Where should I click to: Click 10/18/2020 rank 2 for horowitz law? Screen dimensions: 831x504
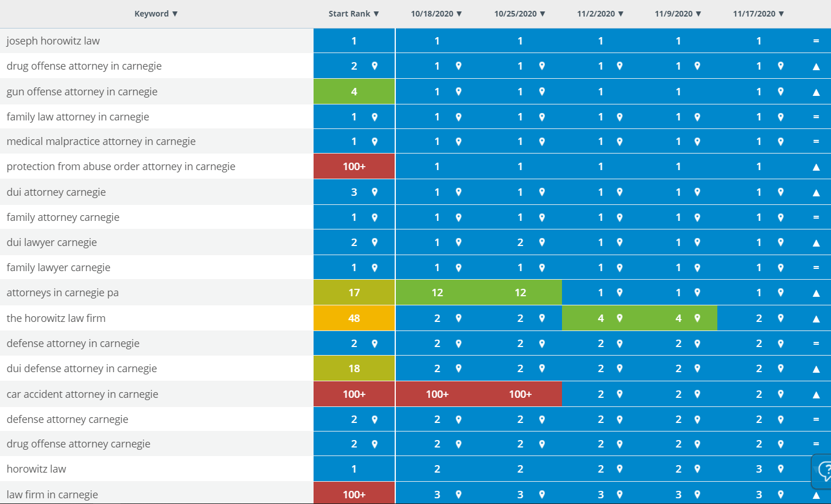437,469
